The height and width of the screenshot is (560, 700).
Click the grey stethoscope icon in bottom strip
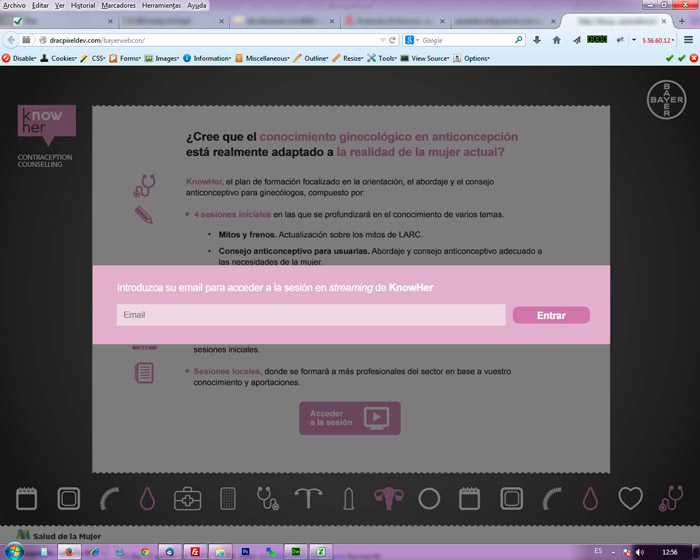(x=267, y=498)
